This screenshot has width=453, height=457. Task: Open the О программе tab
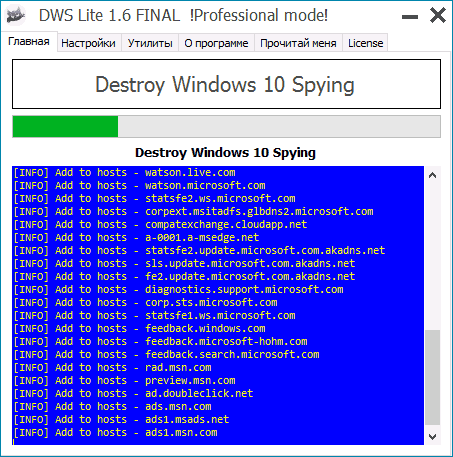[216, 43]
